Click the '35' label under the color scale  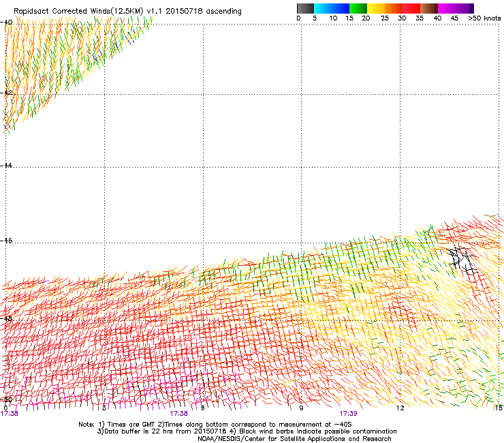420,18
